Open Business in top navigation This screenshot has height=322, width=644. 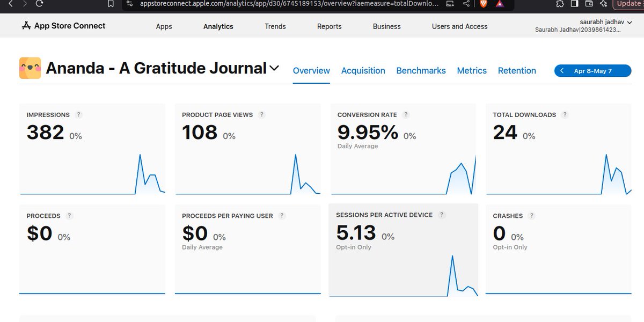387,26
